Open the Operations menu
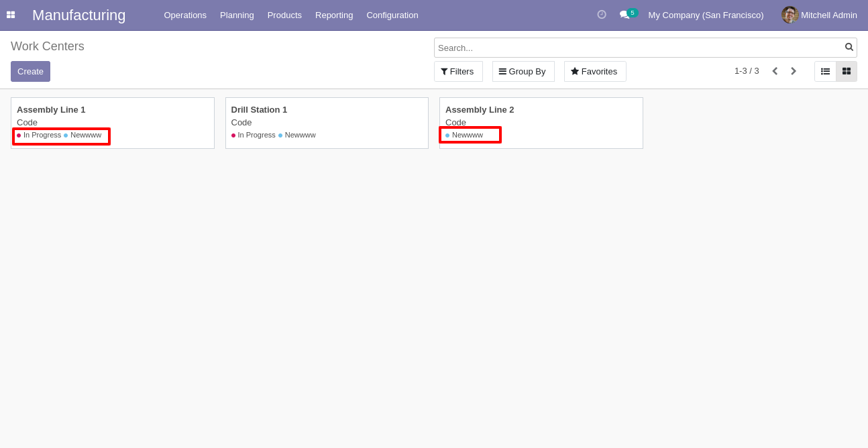This screenshot has width=868, height=448. point(185,15)
